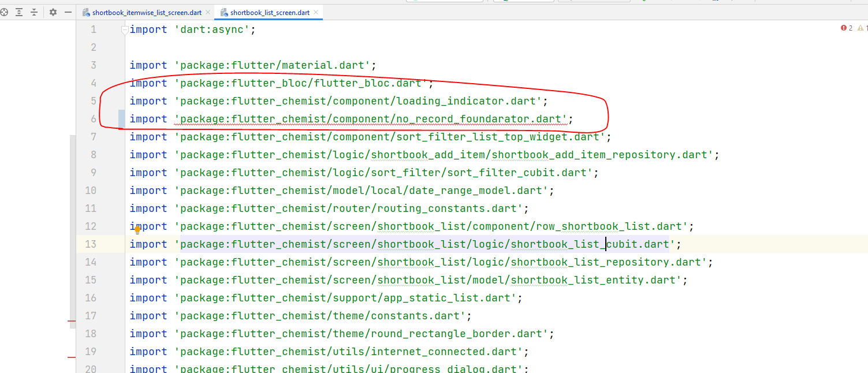Select the highlighted shortbook_list_cubit import line
The width and height of the screenshot is (868, 373).
(x=404, y=244)
